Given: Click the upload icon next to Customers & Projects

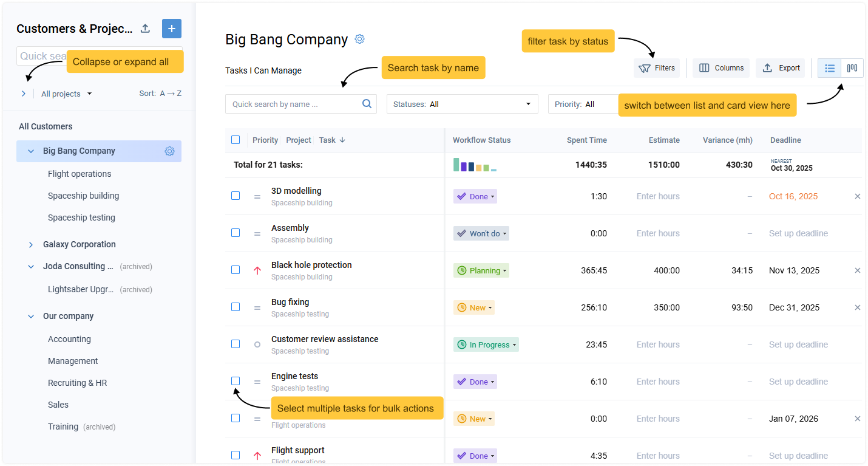Looking at the screenshot, I should click(x=144, y=29).
